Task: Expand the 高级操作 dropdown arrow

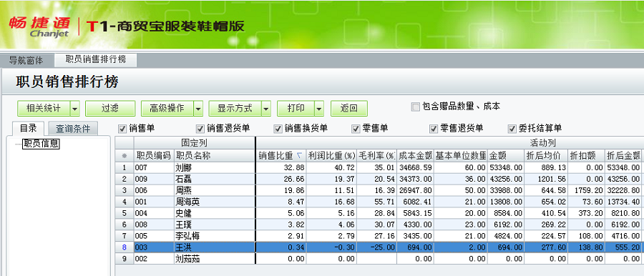Action: pyautogui.click(x=198, y=109)
